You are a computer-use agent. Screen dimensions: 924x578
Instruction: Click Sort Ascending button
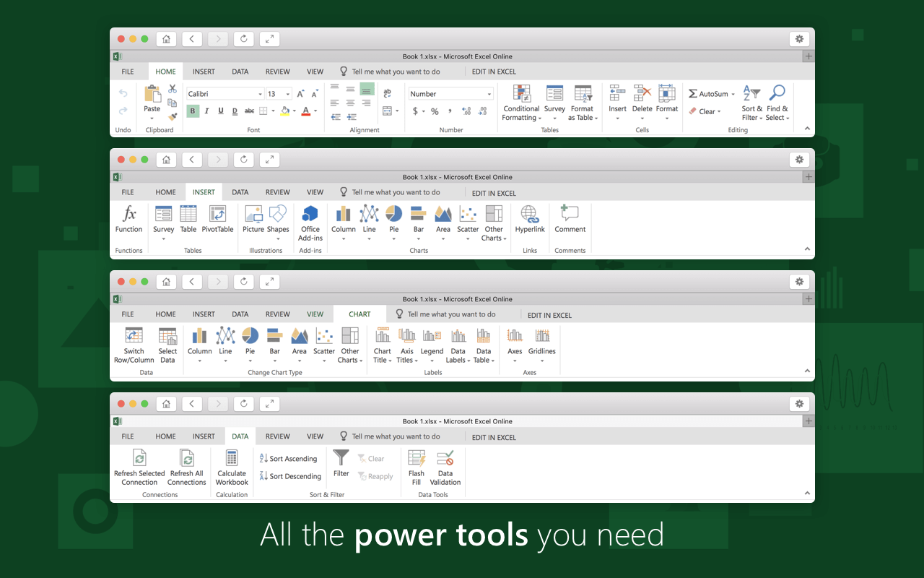click(x=288, y=459)
